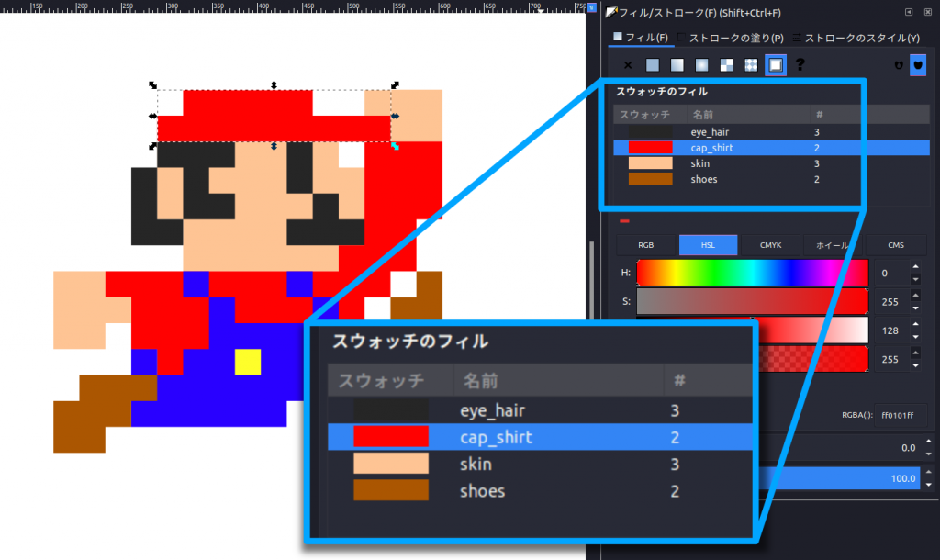Screen dimensions: 940x560
Task: Select the cap_shirt swatch row
Action: pos(771,148)
